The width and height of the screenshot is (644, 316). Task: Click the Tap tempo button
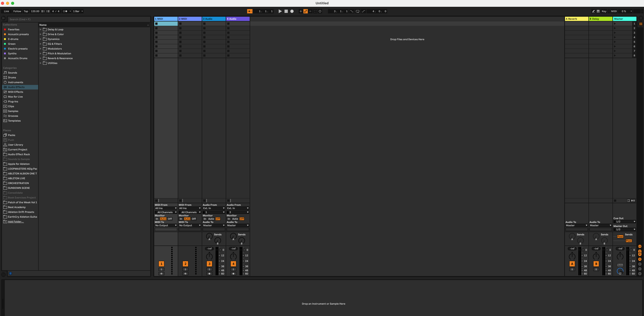(26, 11)
